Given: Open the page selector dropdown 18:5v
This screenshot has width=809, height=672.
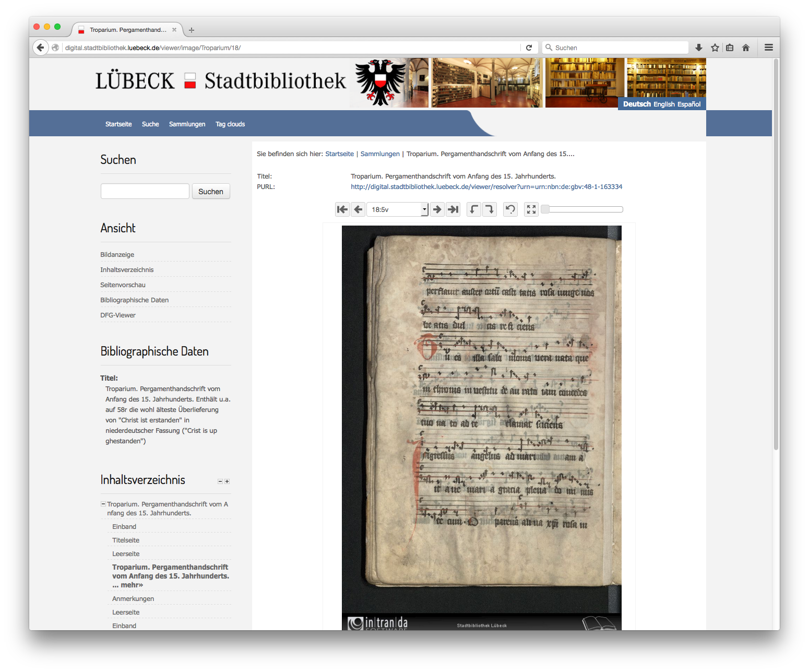Looking at the screenshot, I should [397, 209].
